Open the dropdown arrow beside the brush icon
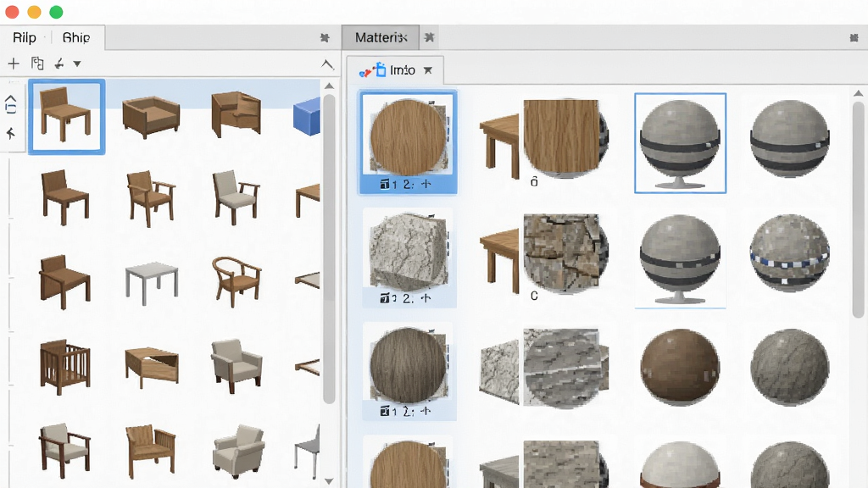This screenshot has width=868, height=488. click(77, 64)
